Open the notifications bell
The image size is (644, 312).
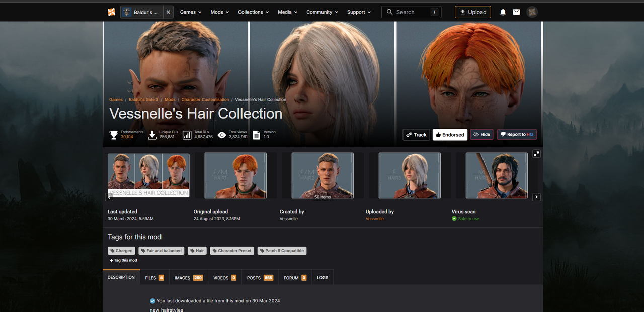coord(503,12)
